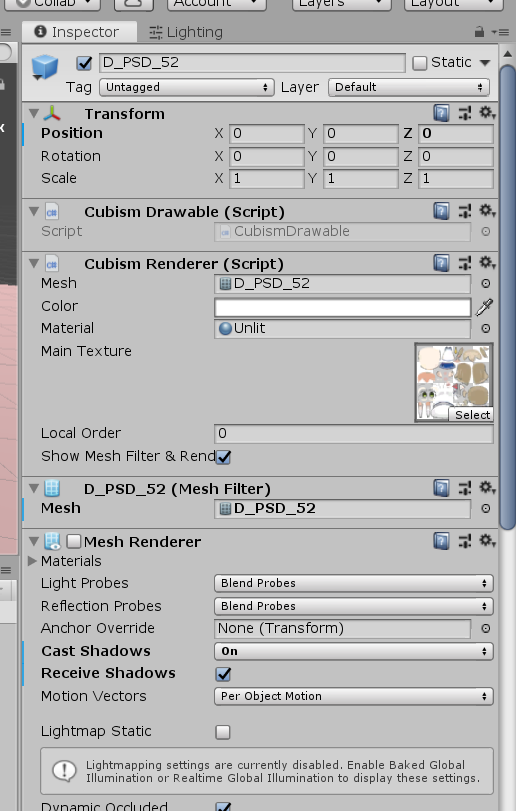
Task: Click the GameObject cube icon
Action: tap(44, 68)
